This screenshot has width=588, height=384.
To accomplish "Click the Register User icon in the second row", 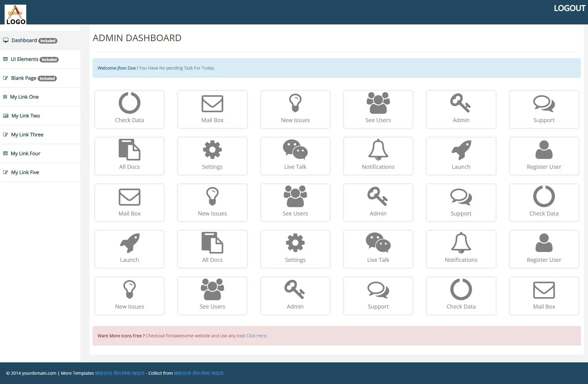I will 544,150.
